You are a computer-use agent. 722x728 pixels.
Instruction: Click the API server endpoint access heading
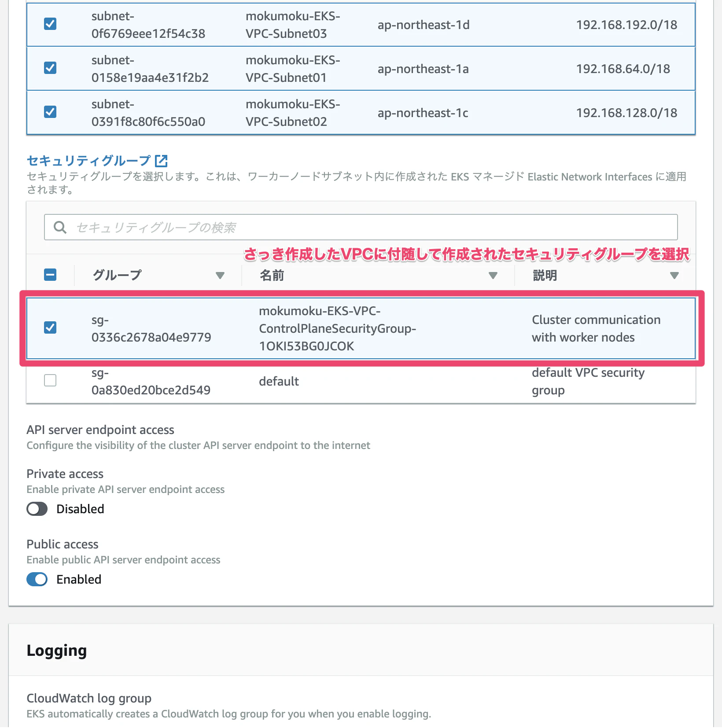[100, 430]
